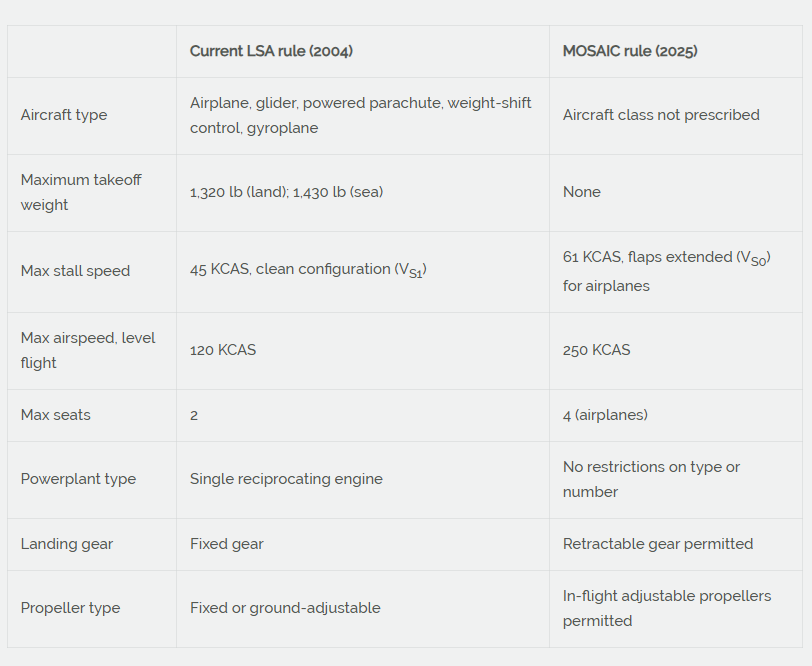Click the '61 KCAS, flaps extended' cell
Screen dimensions: 812x666
coord(666,271)
